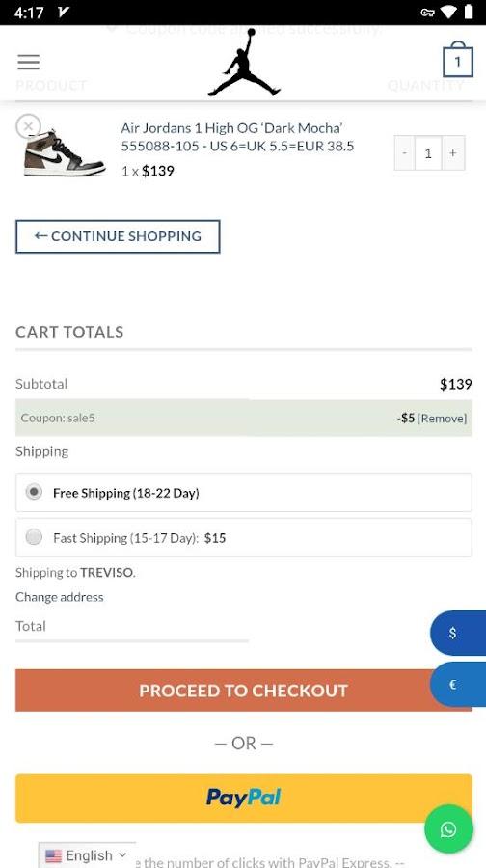Open the shopping cart bag icon
This screenshot has width=486, height=868.
point(458,59)
